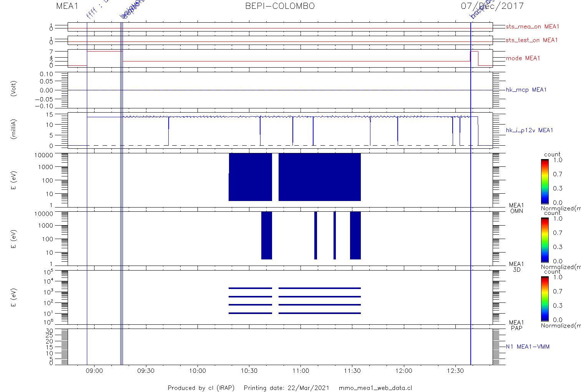
Task: Click the PAP panel color scale bar
Action: pyautogui.click(x=544, y=299)
